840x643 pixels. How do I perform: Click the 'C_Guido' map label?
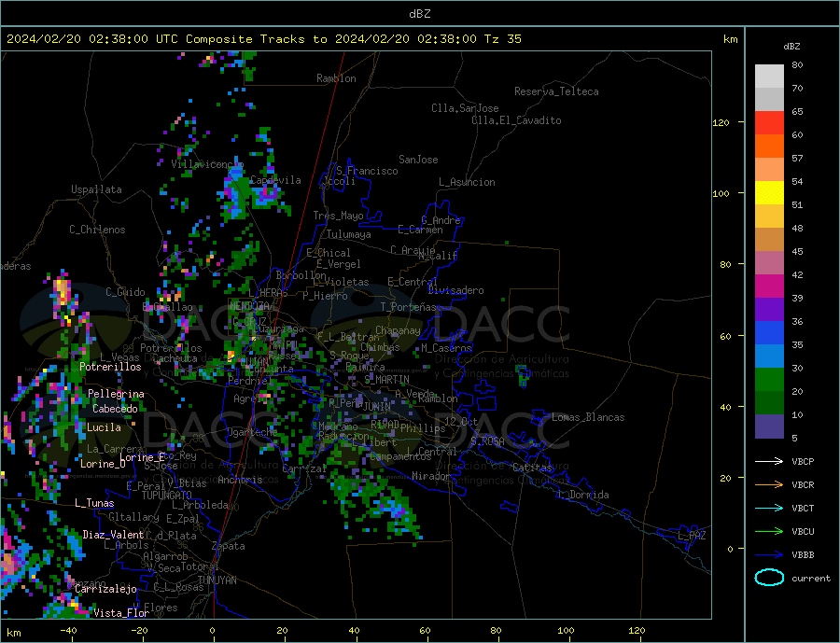coord(125,292)
